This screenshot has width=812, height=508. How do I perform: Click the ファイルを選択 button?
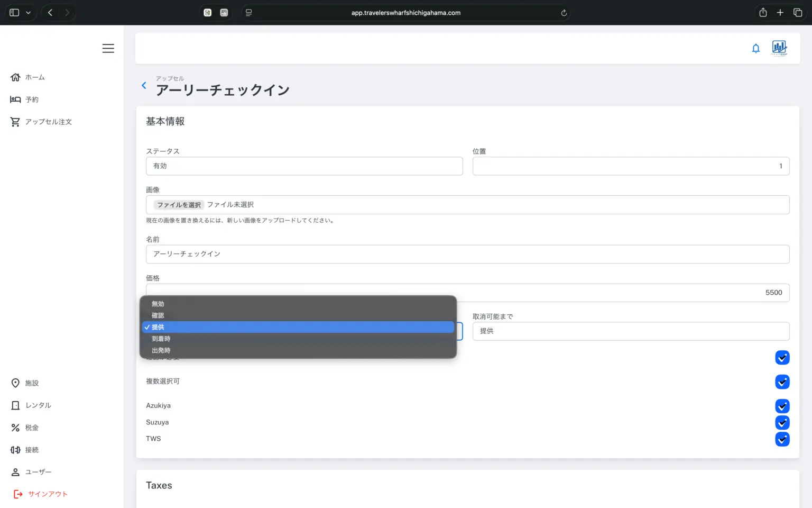pos(179,205)
